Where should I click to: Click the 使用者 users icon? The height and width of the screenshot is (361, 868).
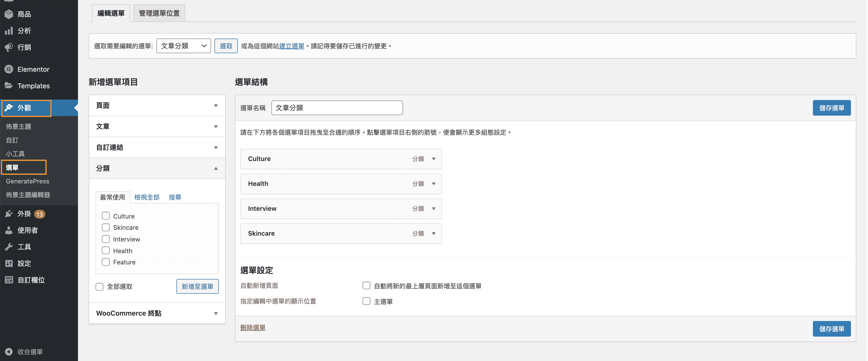click(x=9, y=231)
